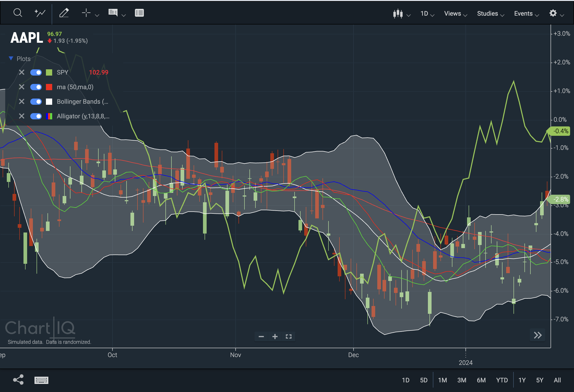The width and height of the screenshot is (574, 392).
Task: Activate the crosshair tool
Action: pyautogui.click(x=86, y=13)
